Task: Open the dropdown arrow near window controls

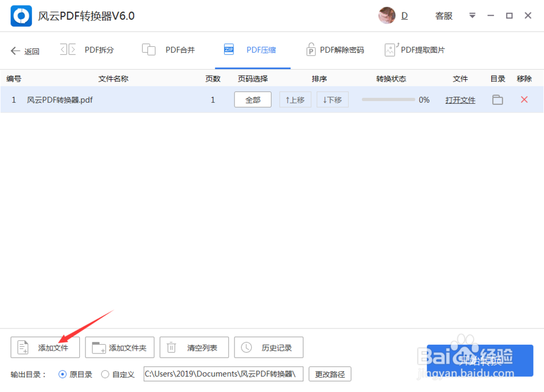Action: pos(472,16)
